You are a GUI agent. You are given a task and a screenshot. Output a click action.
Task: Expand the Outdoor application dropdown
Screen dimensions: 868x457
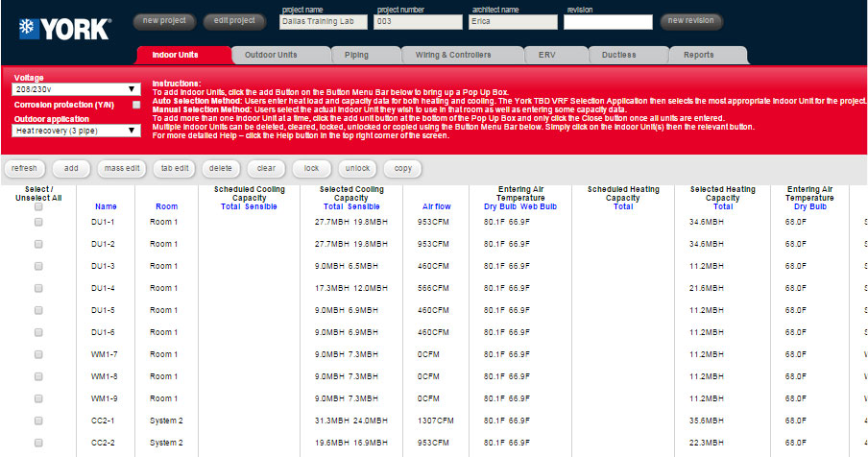pyautogui.click(x=77, y=130)
